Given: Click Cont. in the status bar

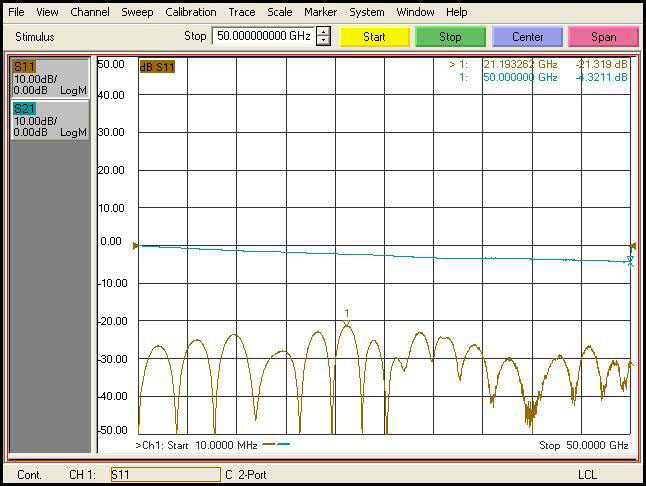Looking at the screenshot, I should tap(29, 475).
